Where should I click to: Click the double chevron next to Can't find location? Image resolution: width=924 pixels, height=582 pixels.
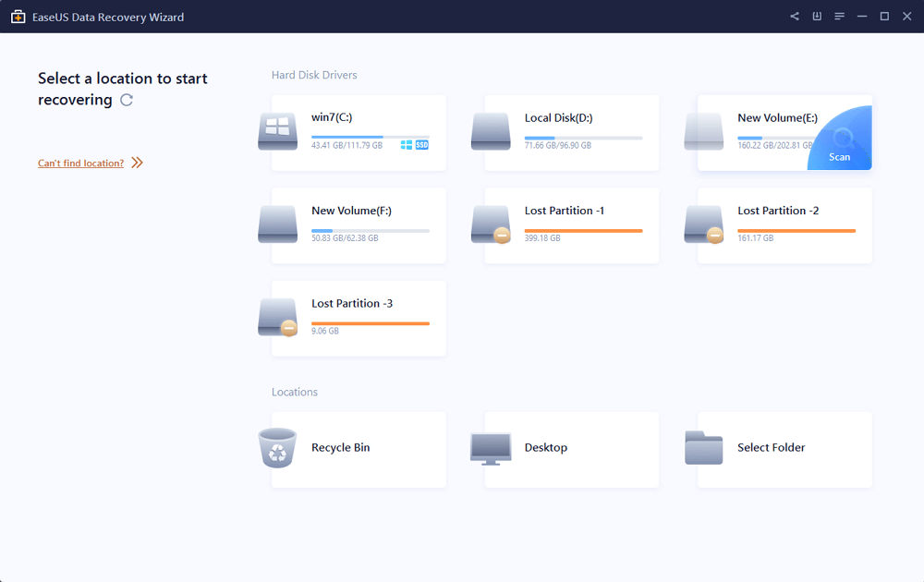138,163
